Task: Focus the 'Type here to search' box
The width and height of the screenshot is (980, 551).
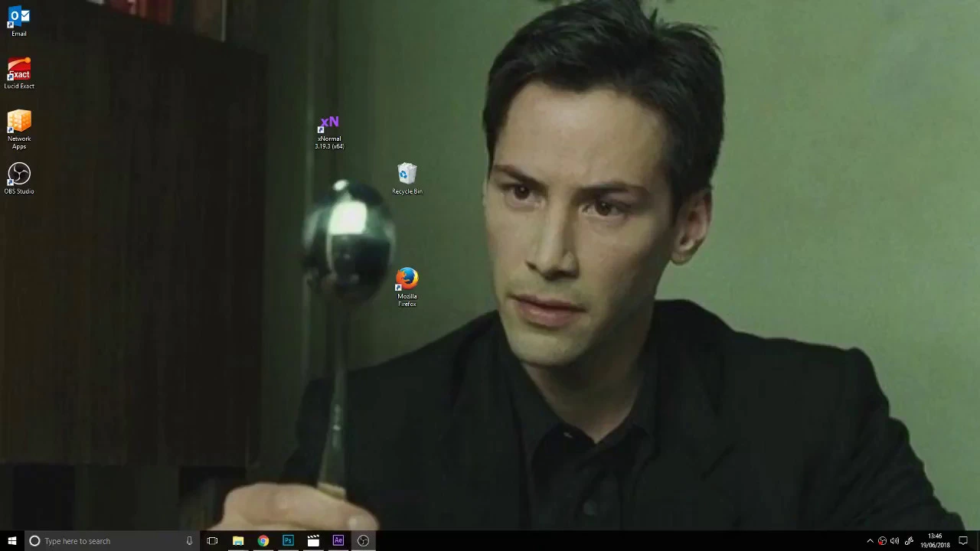Action: (113, 541)
